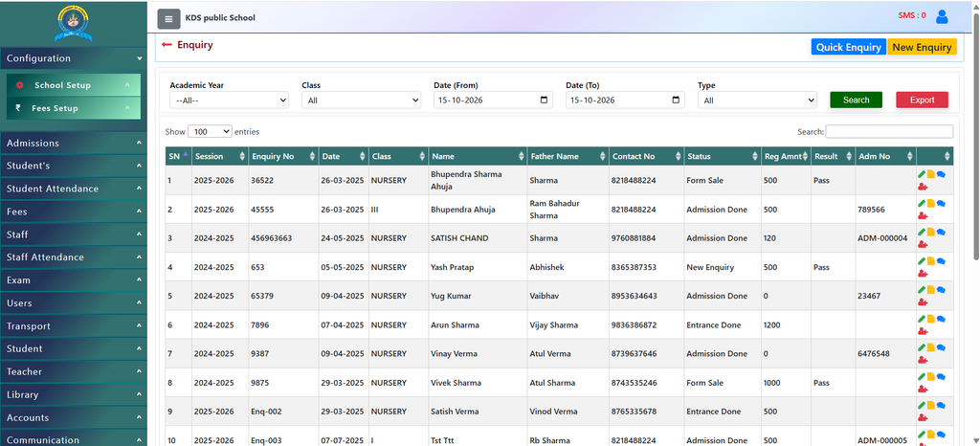Open the Fees Setup submenu
Image resolution: width=980 pixels, height=446 pixels.
[74, 108]
